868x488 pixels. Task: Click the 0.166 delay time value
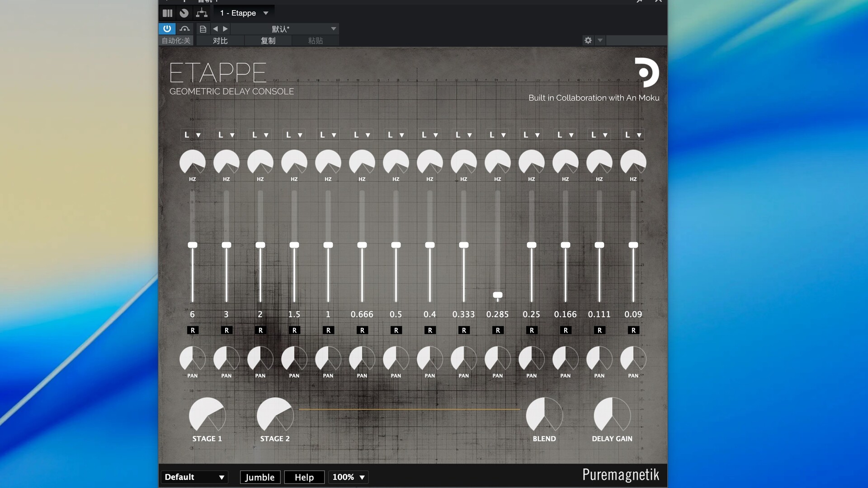click(x=566, y=314)
